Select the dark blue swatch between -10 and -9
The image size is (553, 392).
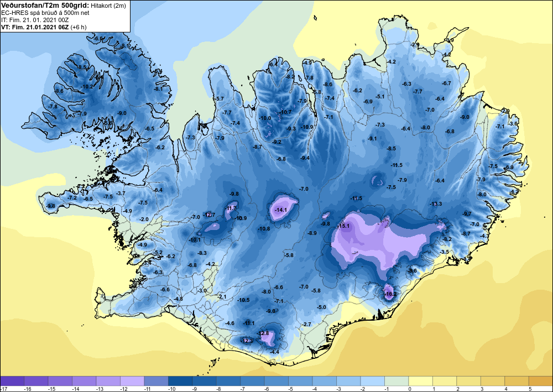click(180, 381)
